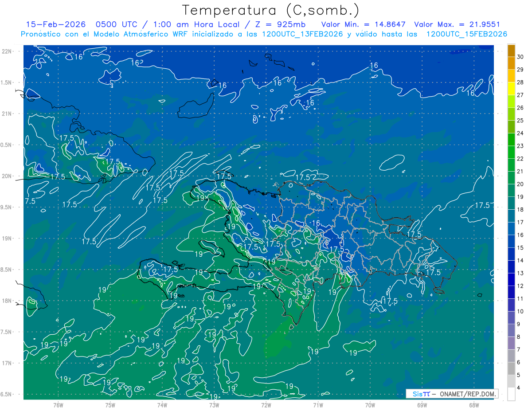Image resolution: width=532 pixels, height=411 pixels.
Task: Click the "Sistt - ONAMET/REP.DOM." credit box
Action: tap(452, 394)
